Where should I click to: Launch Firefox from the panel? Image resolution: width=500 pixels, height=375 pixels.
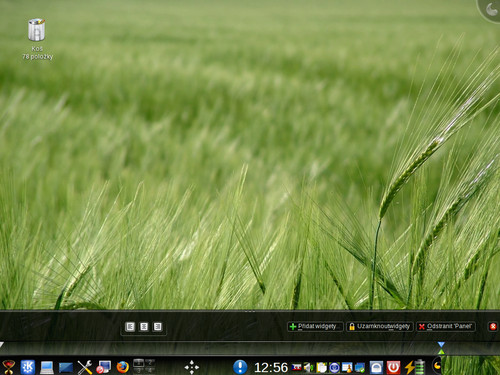pyautogui.click(x=123, y=367)
